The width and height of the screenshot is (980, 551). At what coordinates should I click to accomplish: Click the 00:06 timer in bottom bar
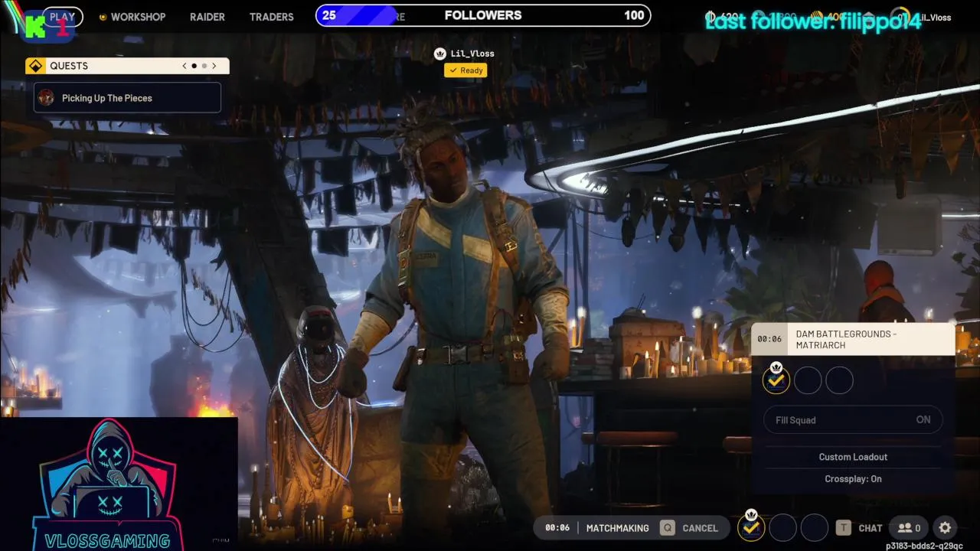click(x=557, y=528)
